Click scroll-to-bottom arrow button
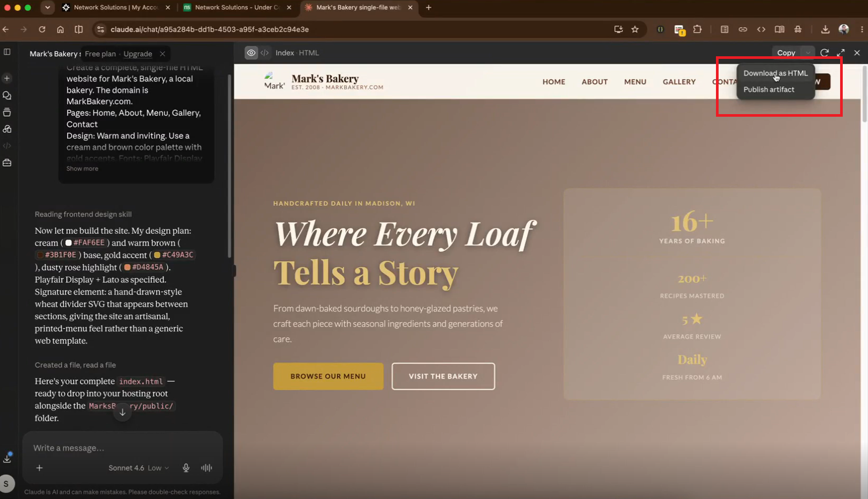The height and width of the screenshot is (499, 868). pos(122,412)
